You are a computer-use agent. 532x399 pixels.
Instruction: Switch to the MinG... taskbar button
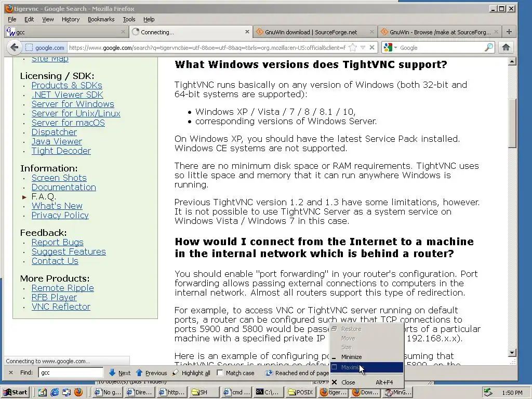click(397, 392)
